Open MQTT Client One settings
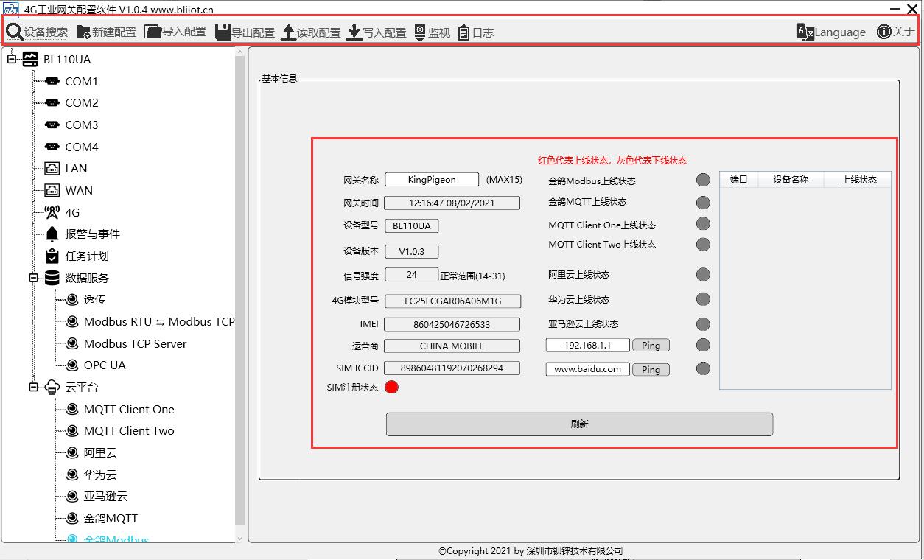The height and width of the screenshot is (560, 924). (x=129, y=410)
